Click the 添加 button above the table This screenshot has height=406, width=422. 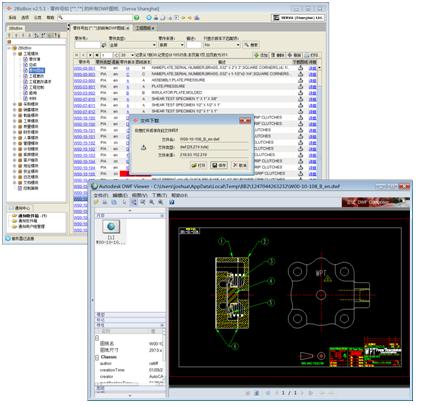click(261, 55)
